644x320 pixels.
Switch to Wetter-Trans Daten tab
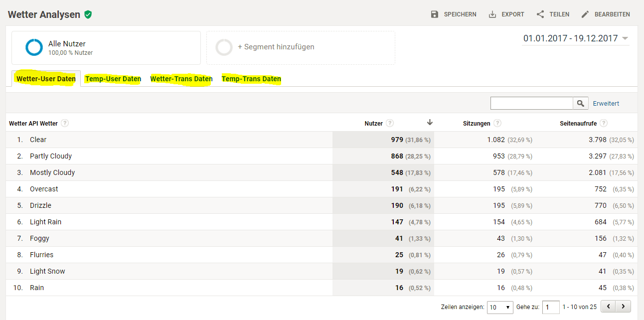click(x=181, y=79)
